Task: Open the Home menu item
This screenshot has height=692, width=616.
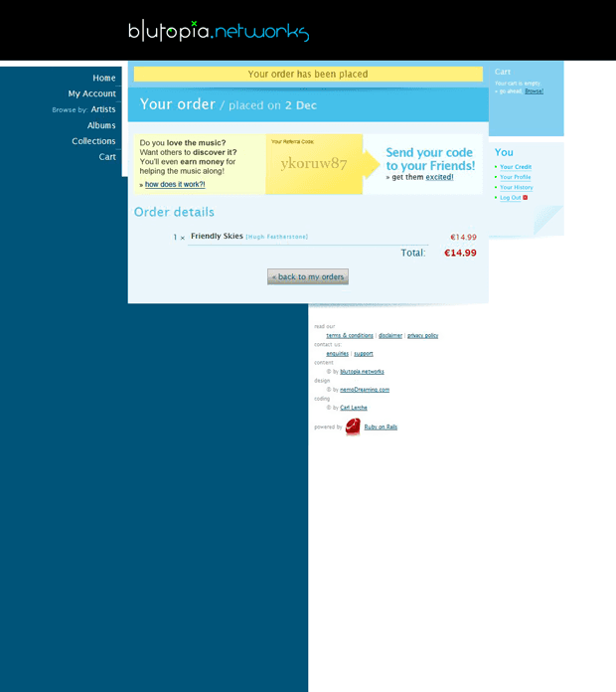Action: click(x=104, y=78)
